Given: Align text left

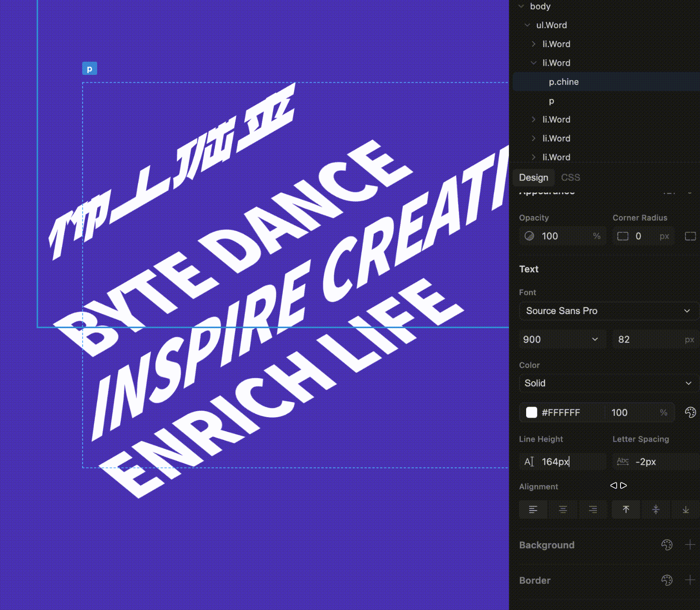Looking at the screenshot, I should [533, 510].
